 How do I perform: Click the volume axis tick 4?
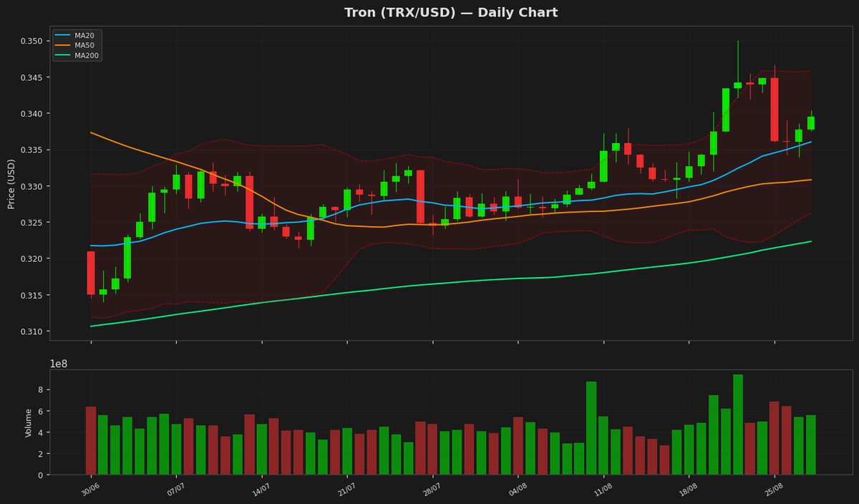[40, 432]
